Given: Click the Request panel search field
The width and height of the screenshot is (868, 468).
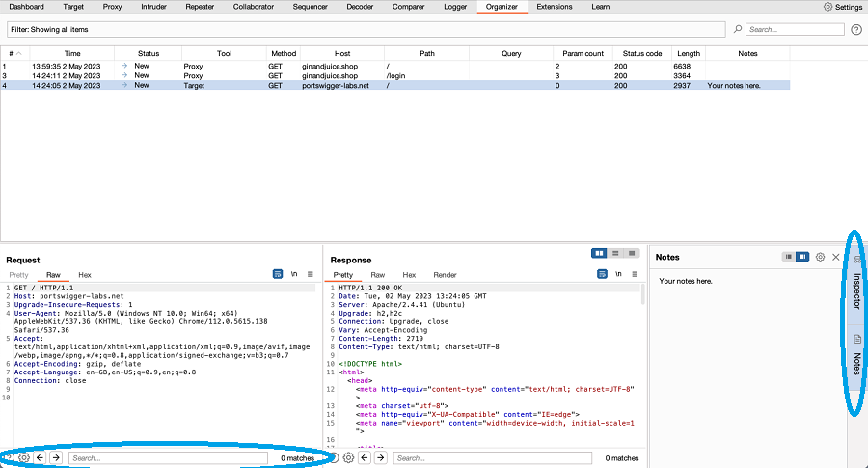Looking at the screenshot, I should pos(167,457).
